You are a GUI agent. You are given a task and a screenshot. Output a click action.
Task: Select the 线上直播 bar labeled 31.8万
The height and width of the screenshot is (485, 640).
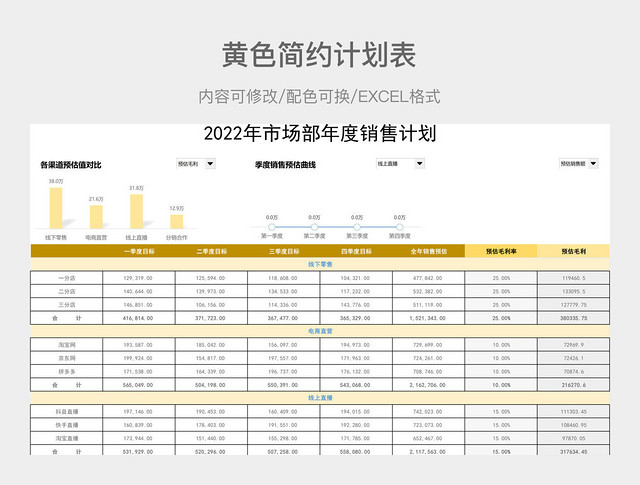click(x=136, y=211)
